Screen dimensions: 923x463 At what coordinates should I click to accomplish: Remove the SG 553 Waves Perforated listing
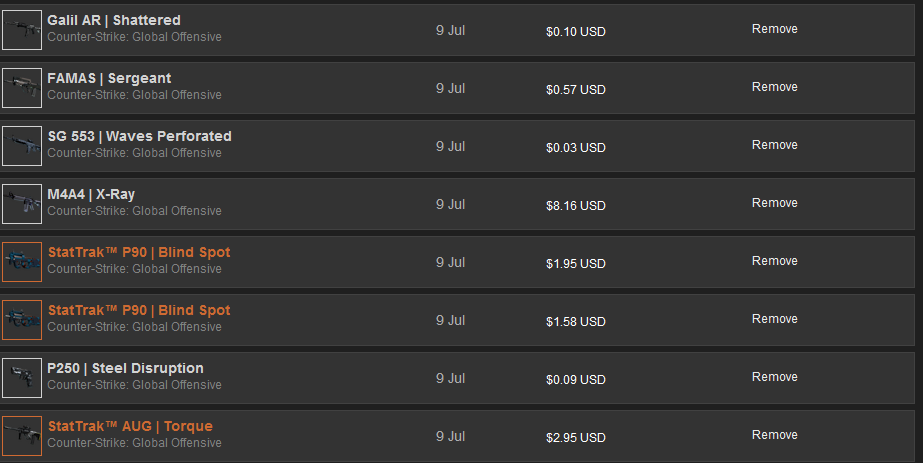(774, 145)
